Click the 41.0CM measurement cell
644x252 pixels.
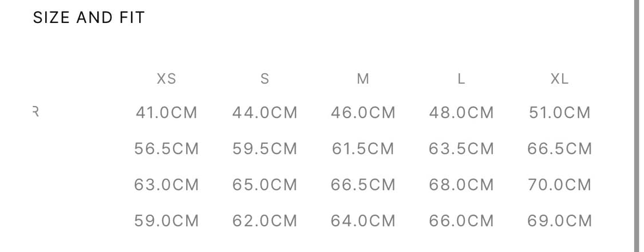[166, 113]
